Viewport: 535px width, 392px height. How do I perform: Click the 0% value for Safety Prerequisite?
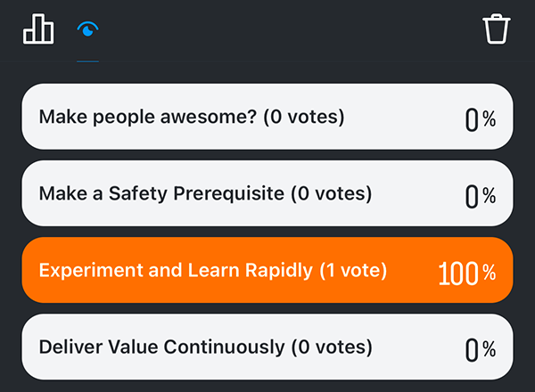coord(480,196)
